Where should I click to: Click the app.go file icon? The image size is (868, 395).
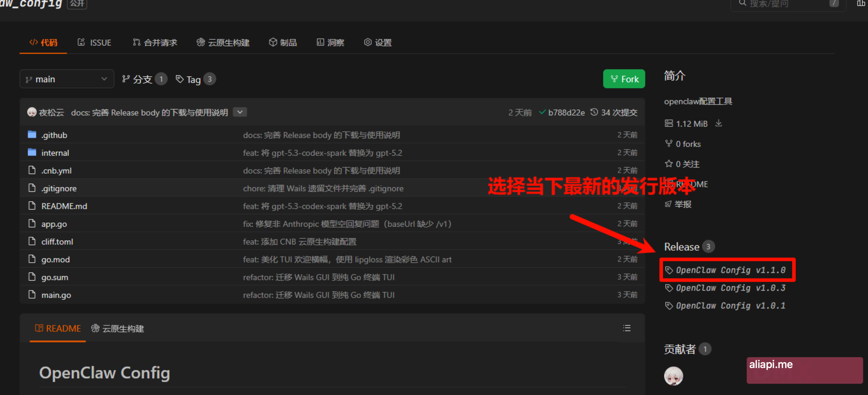32,224
